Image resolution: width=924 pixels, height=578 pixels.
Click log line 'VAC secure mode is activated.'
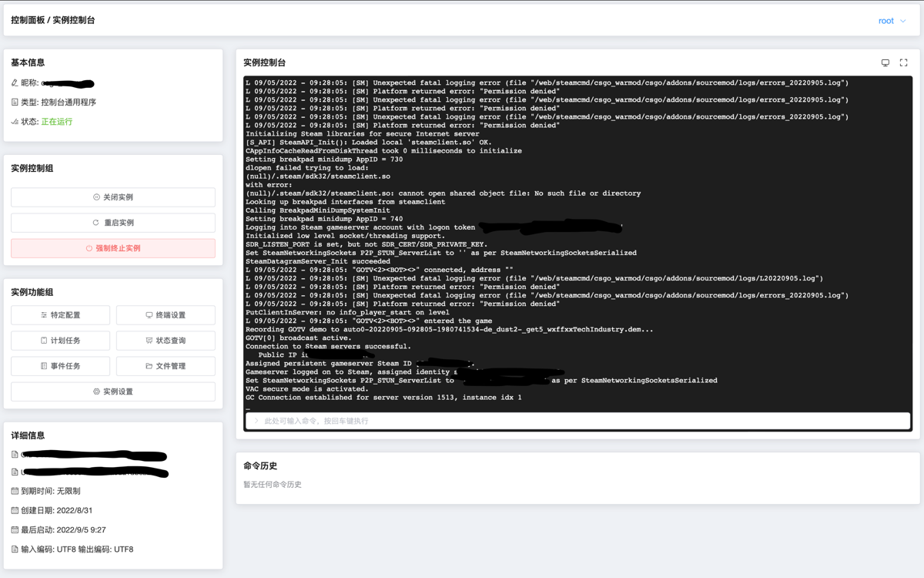point(307,389)
